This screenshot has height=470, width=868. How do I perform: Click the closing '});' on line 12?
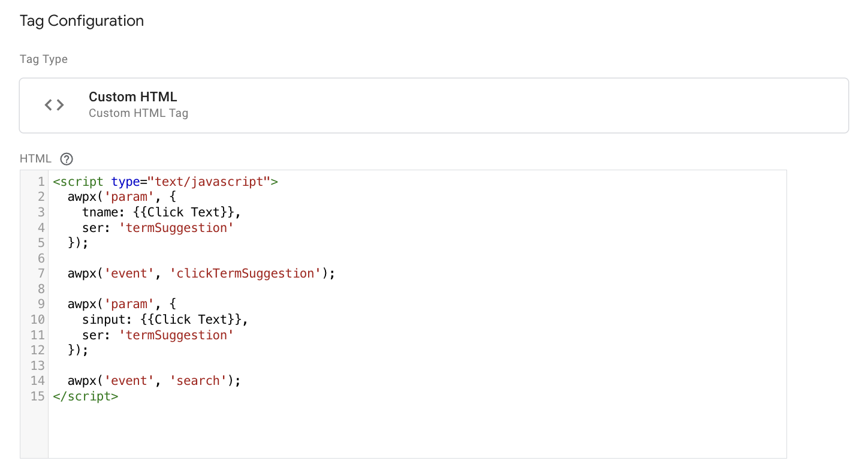pyautogui.click(x=78, y=350)
